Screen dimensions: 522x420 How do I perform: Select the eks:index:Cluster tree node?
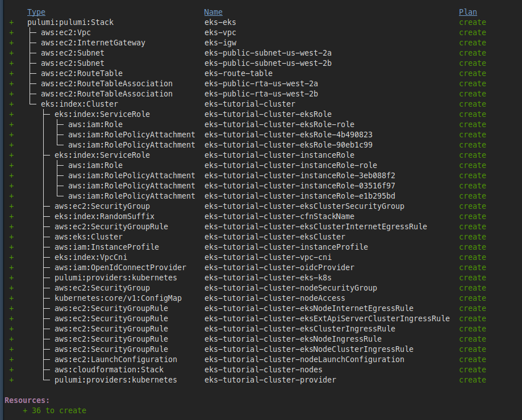coord(79,104)
